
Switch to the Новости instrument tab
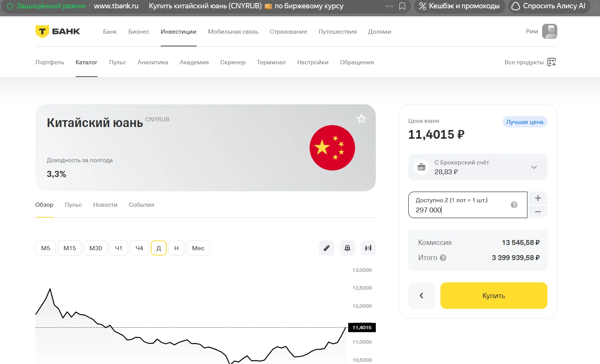pyautogui.click(x=105, y=205)
